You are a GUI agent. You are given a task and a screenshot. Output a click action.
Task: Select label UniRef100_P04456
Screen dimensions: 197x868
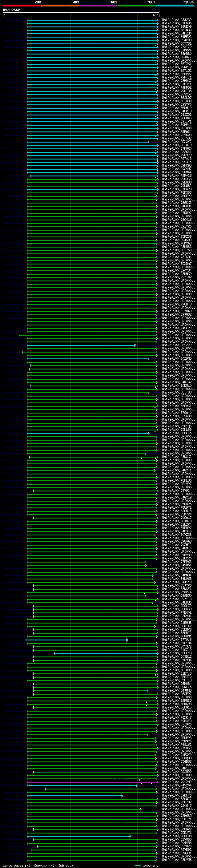coord(177,843)
